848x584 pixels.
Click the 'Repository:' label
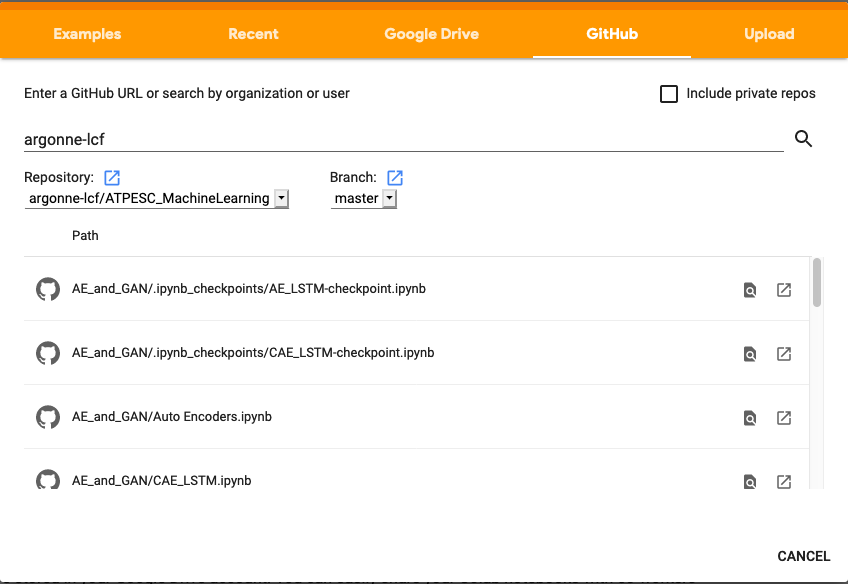tap(59, 177)
